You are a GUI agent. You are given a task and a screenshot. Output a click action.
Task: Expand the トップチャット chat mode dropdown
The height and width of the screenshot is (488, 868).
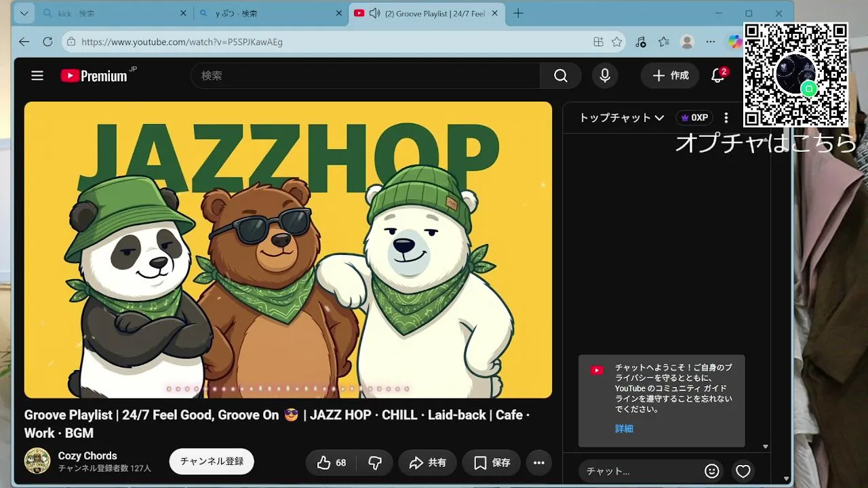pyautogui.click(x=621, y=118)
